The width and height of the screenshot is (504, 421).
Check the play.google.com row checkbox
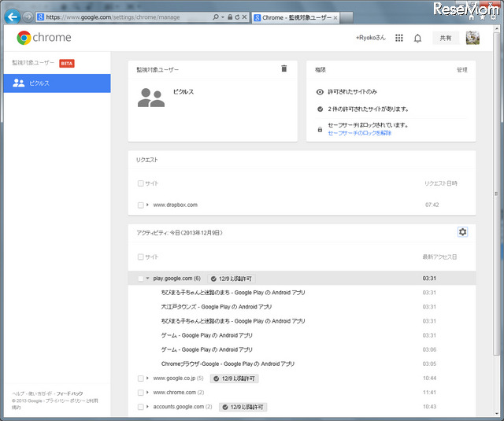pos(140,279)
